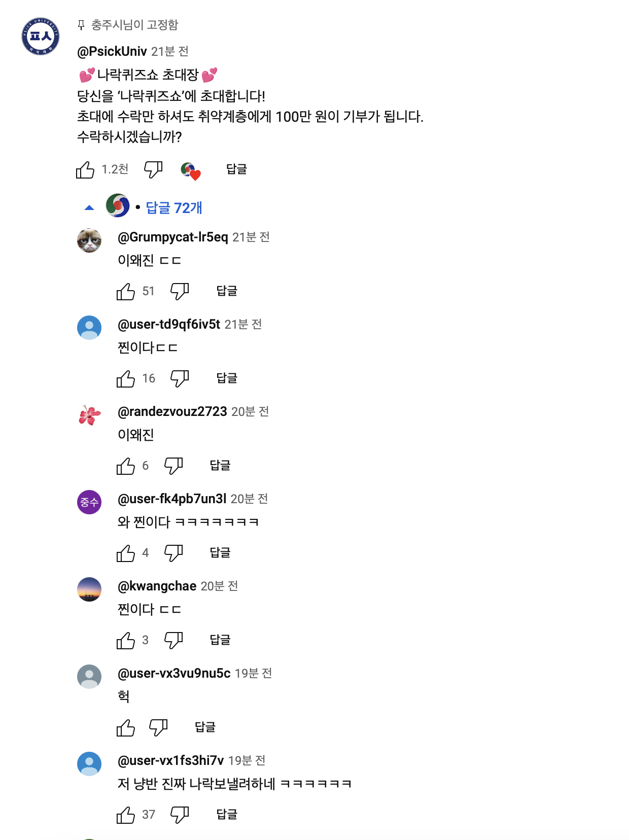Dislike the @Grumpycat-lr5eq reply
The width and height of the screenshot is (629, 840).
180,291
